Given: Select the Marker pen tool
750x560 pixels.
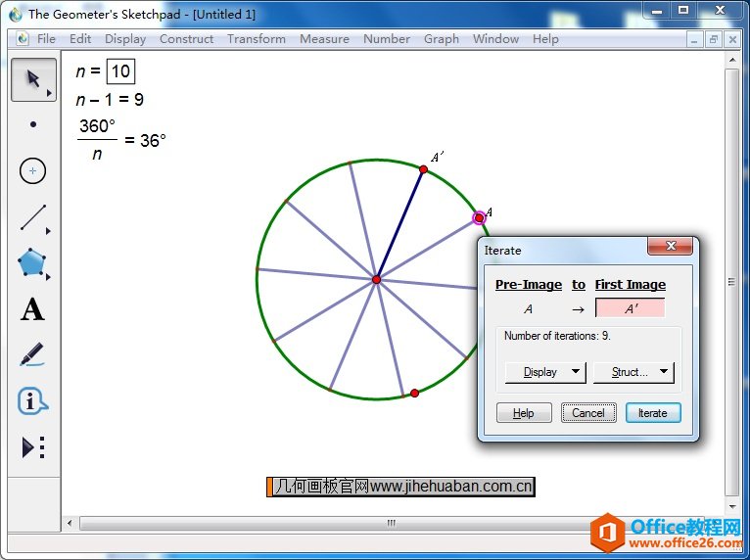Looking at the screenshot, I should point(32,355).
